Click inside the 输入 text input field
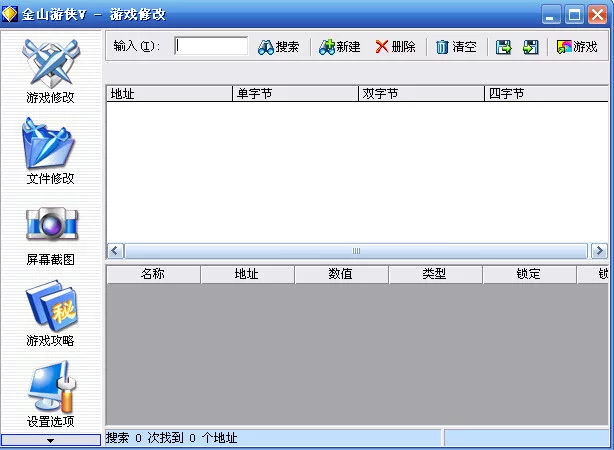Viewport: 614px width, 450px height. 211,46
